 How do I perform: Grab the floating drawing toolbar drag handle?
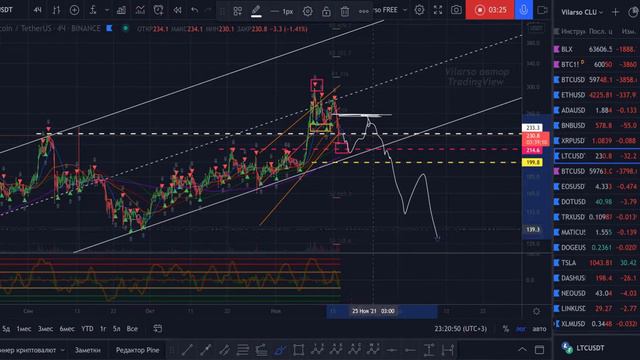coord(222,11)
